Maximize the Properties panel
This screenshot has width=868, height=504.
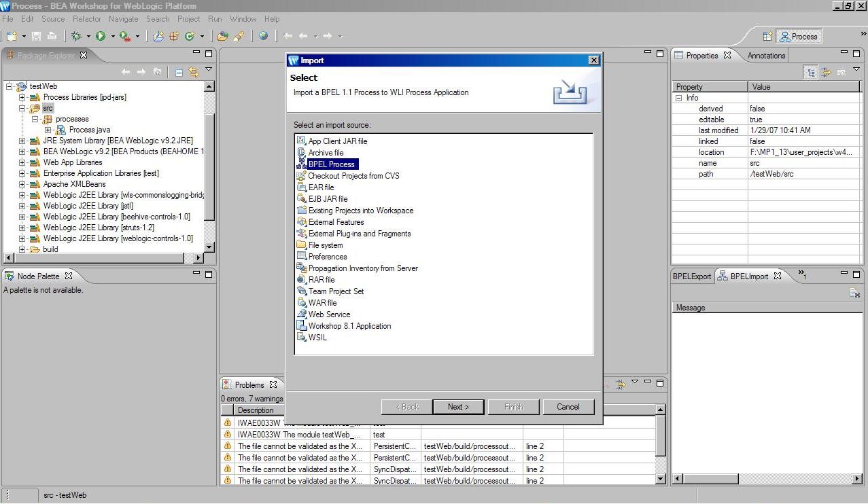(x=856, y=53)
